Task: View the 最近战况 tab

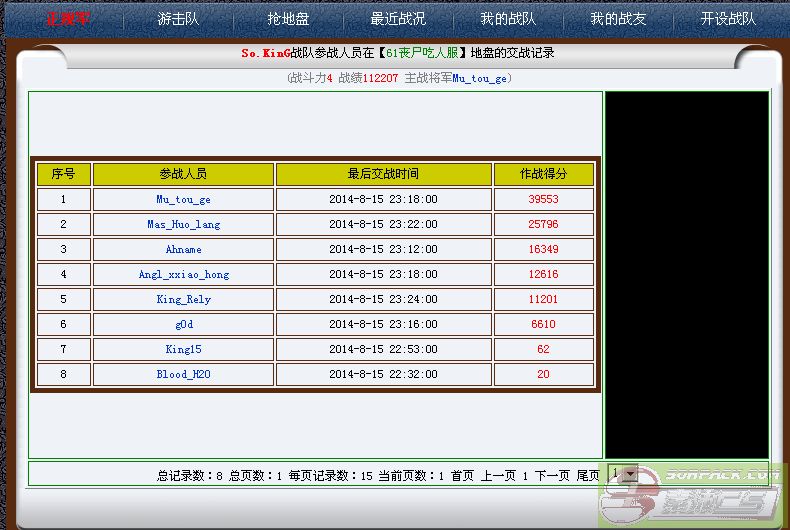Action: coord(397,19)
